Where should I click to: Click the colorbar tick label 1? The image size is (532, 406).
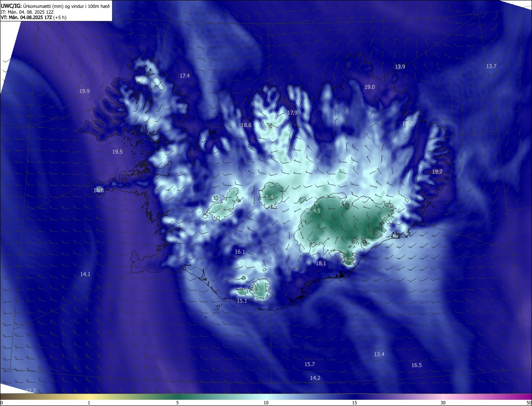(x=89, y=403)
